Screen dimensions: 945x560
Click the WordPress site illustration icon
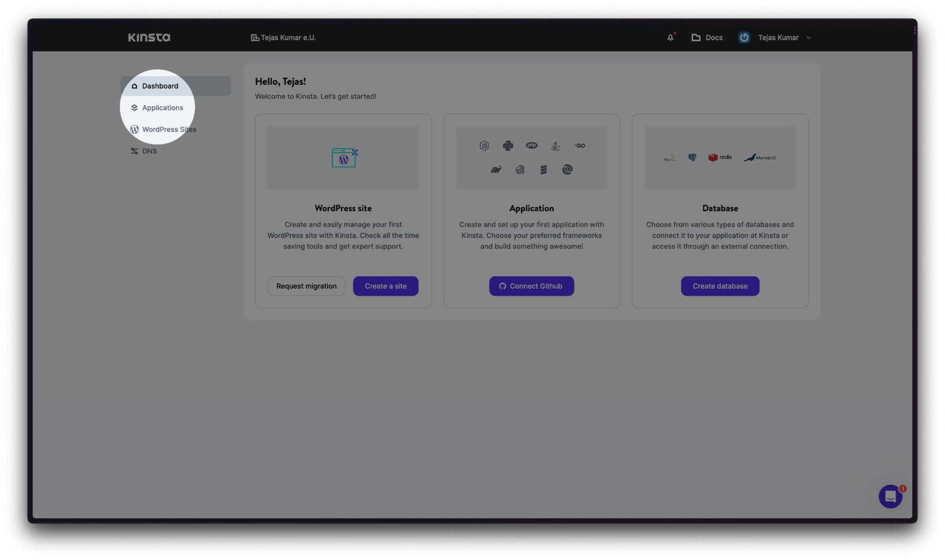tap(344, 158)
